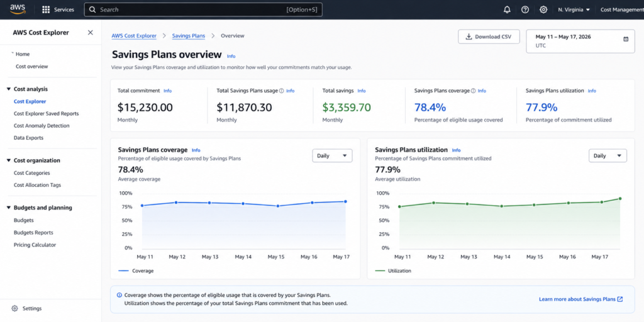Viewport: 644px width, 322px height.
Task: Click Overview in the breadcrumb
Action: pos(233,36)
